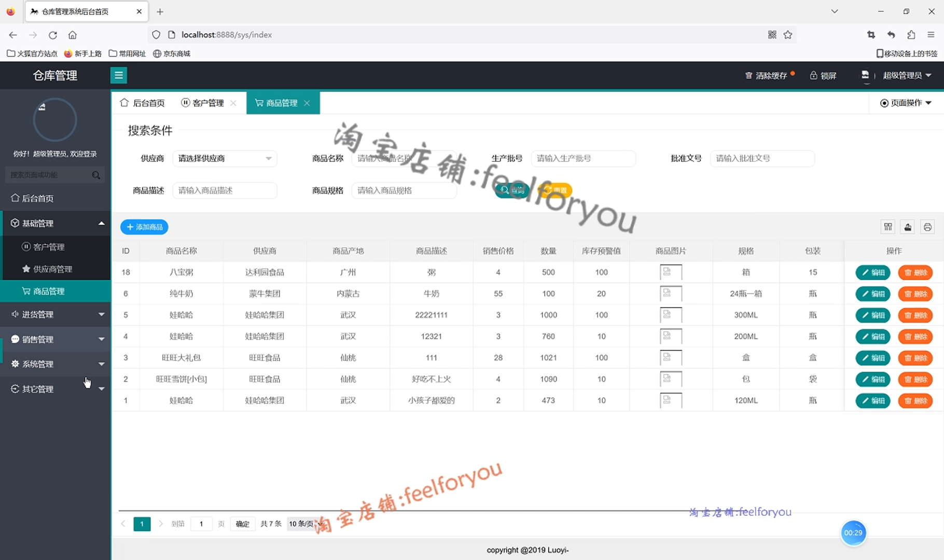Screen dimensions: 944x560
Task: Expand the 进货管理 sidebar section
Action: (55, 314)
